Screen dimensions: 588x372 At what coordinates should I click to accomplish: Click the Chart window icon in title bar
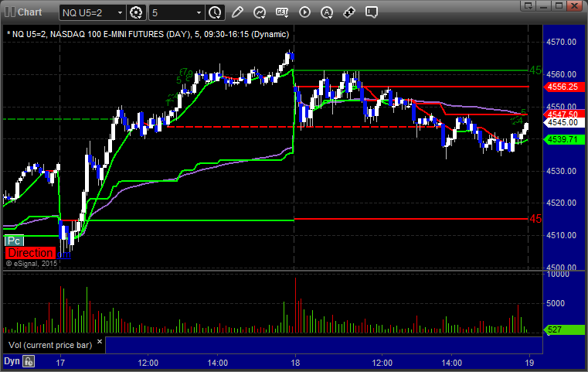10,12
